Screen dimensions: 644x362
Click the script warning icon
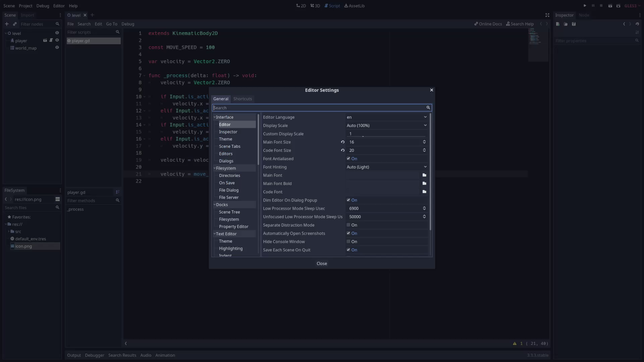click(515, 343)
